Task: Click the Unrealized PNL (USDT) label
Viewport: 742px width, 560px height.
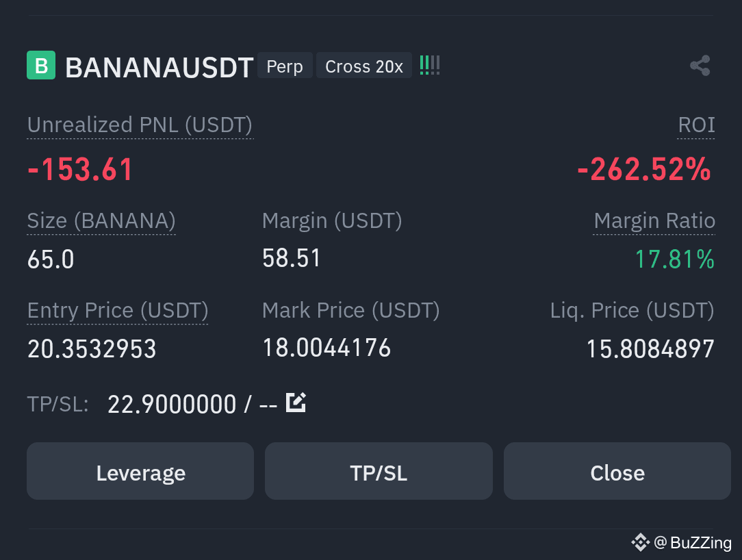Action: (x=140, y=125)
